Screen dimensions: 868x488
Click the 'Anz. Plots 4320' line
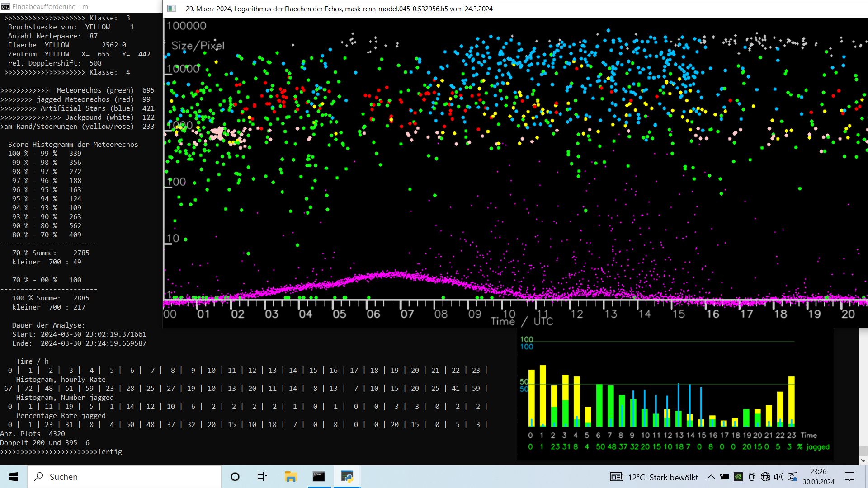tap(33, 434)
